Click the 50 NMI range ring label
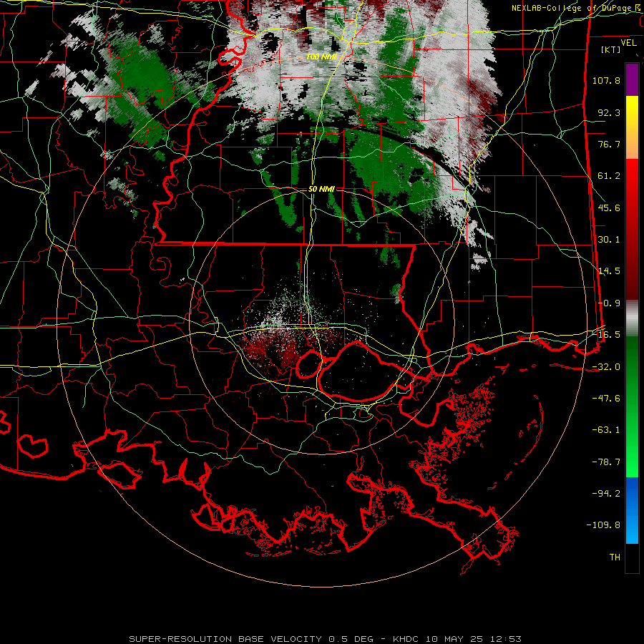Screen dimensions: 644x644 321,189
